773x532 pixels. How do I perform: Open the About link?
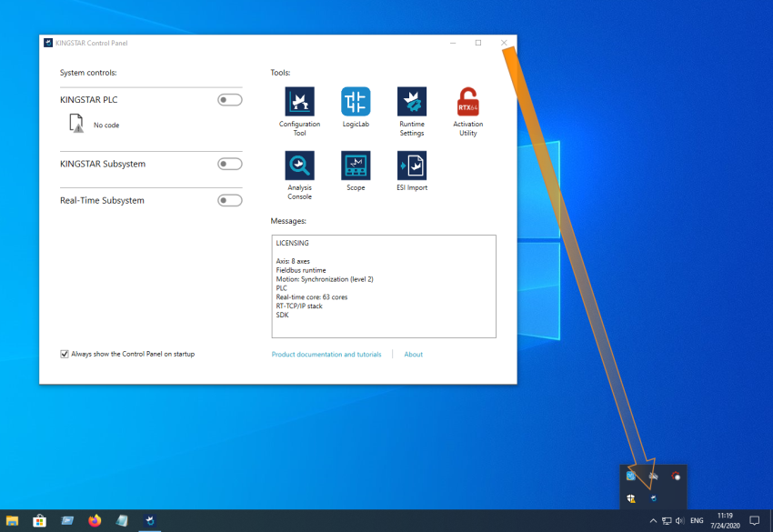coord(413,355)
